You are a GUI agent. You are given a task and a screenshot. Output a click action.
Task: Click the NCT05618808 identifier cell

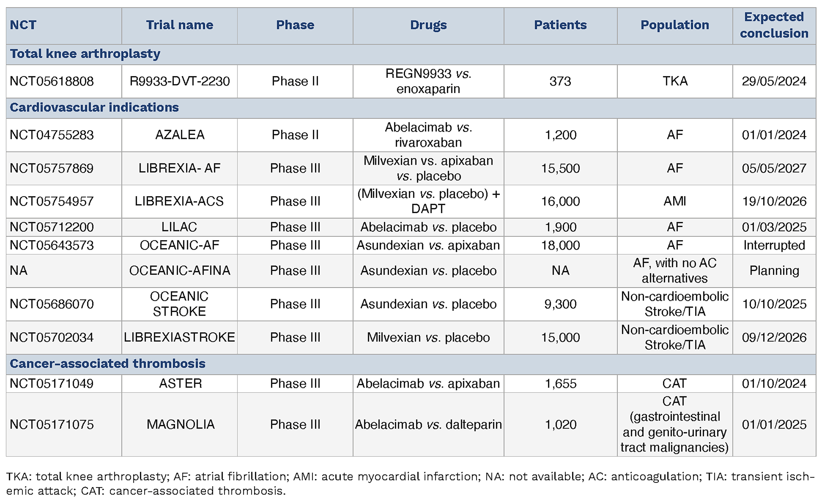(x=52, y=81)
